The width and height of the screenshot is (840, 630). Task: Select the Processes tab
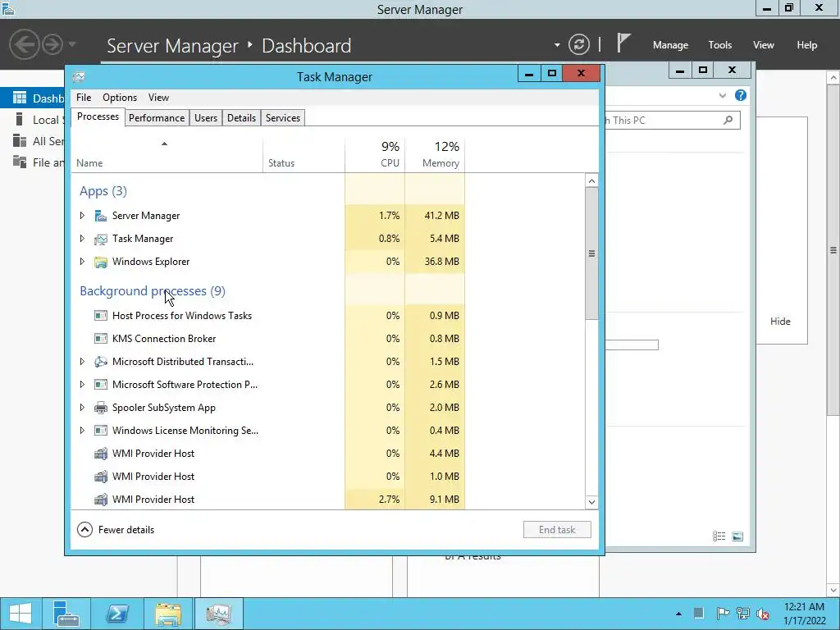[x=98, y=116]
